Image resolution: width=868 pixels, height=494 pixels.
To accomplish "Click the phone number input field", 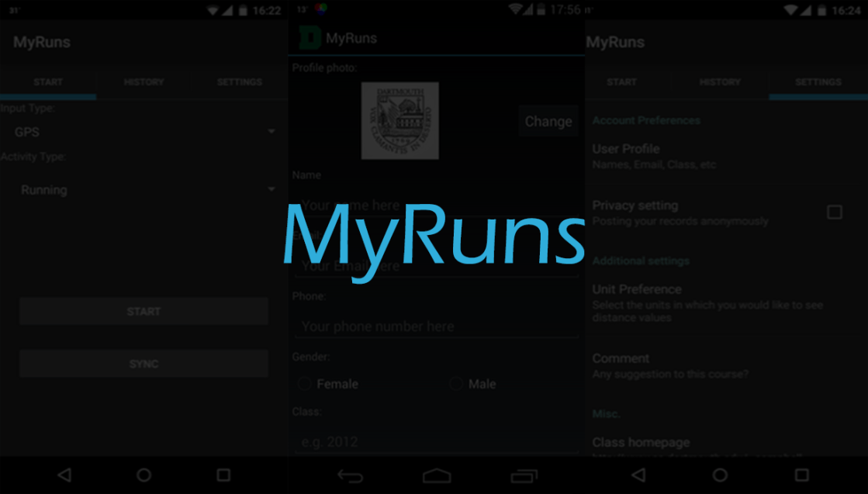I will coord(436,326).
